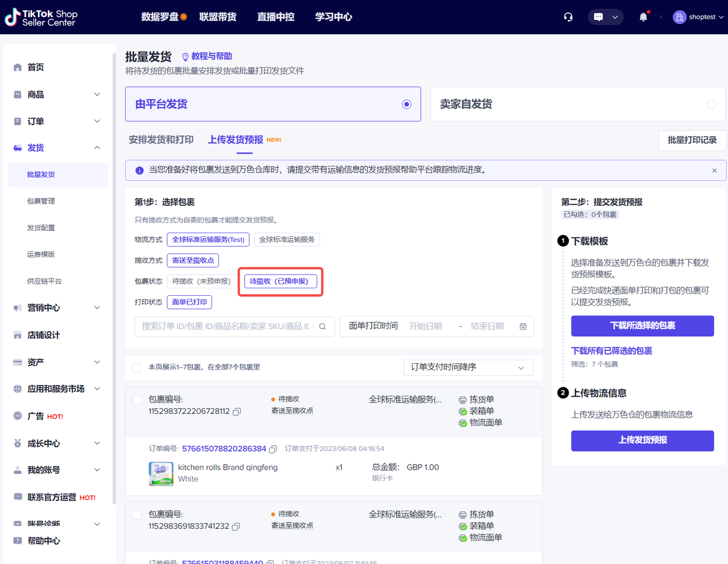The height and width of the screenshot is (564, 728).
Task: Switch to 安排发货和打印 tab
Action: 161,140
